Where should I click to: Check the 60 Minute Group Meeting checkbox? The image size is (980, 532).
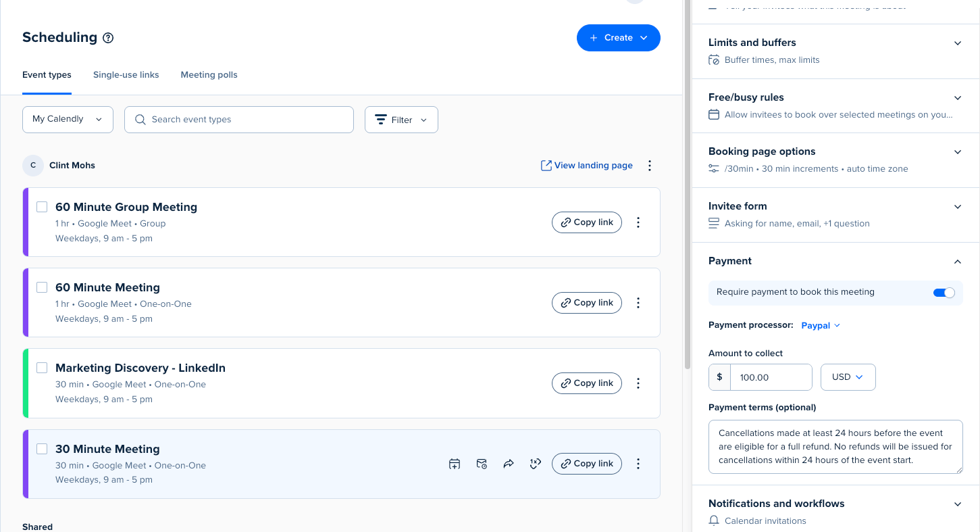coord(42,207)
